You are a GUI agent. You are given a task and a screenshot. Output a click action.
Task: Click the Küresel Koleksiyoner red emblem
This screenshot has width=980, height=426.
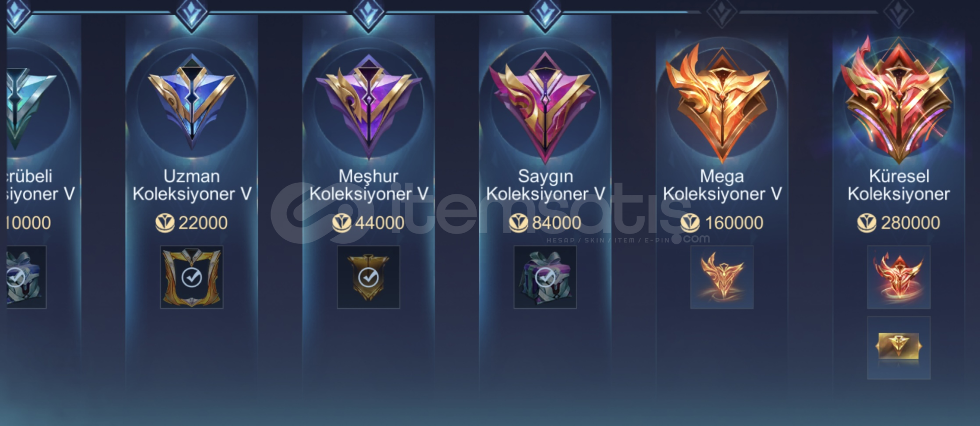[x=898, y=99]
